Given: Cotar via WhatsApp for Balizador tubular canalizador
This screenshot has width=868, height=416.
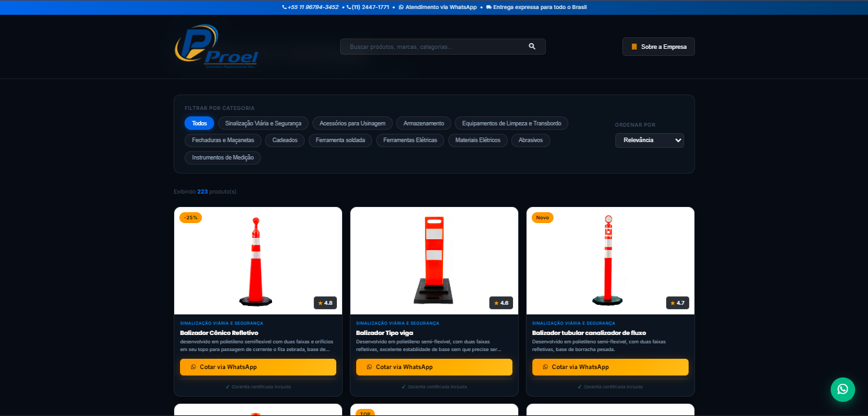Looking at the screenshot, I should point(610,367).
